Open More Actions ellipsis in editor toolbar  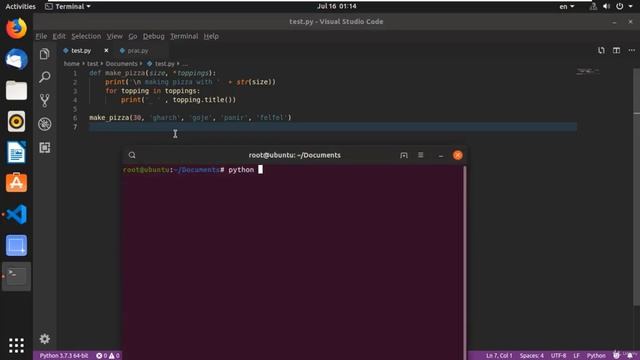tap(631, 51)
